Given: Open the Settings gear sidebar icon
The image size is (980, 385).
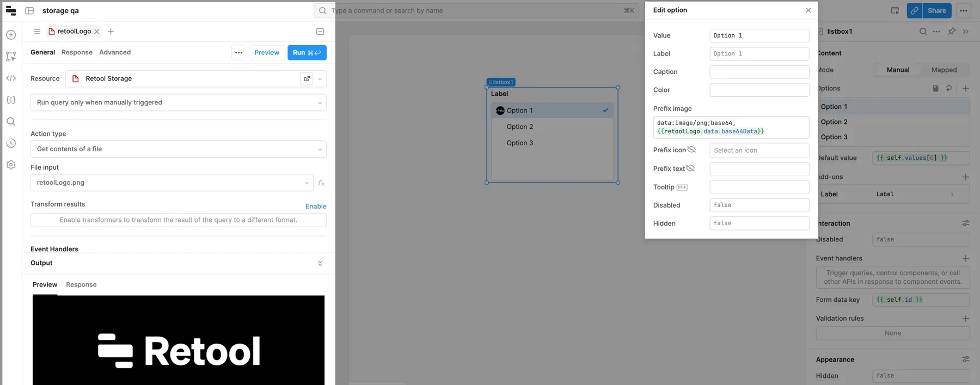Looking at the screenshot, I should coord(11,165).
